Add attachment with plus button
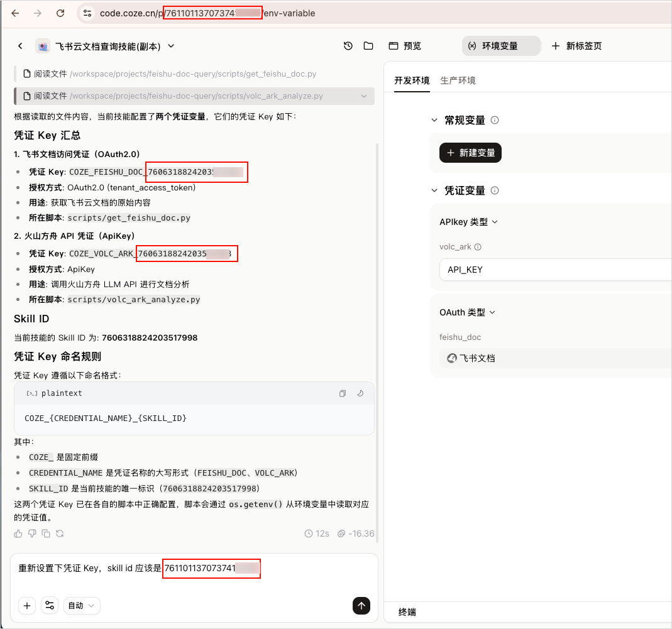The image size is (672, 629). tap(27, 605)
